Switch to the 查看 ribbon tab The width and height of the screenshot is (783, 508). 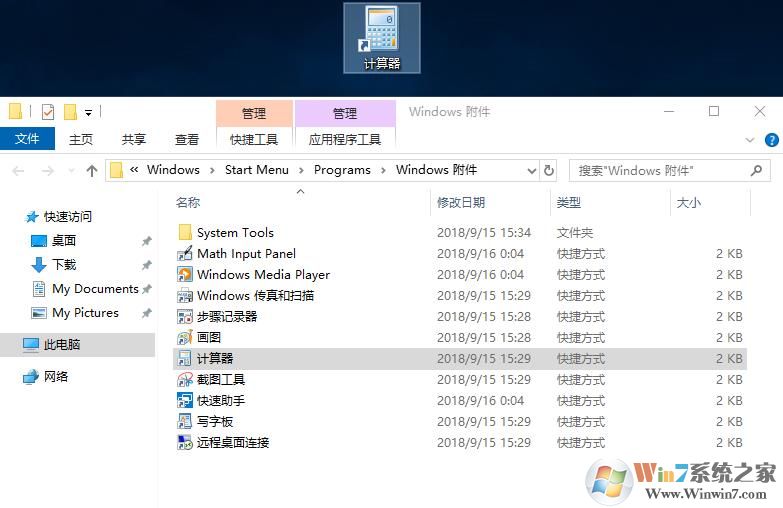(187, 140)
